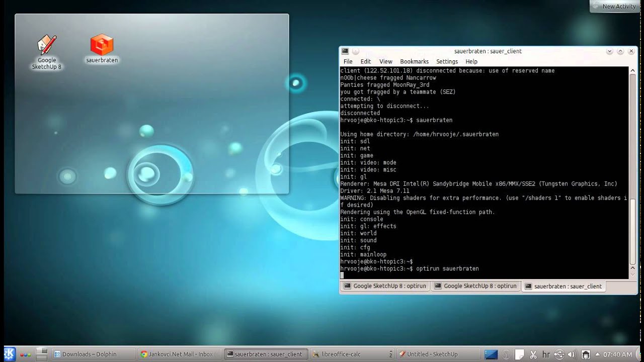Image resolution: width=644 pixels, height=362 pixels.
Task: Click 'init: console' terminal line
Action: click(x=362, y=219)
